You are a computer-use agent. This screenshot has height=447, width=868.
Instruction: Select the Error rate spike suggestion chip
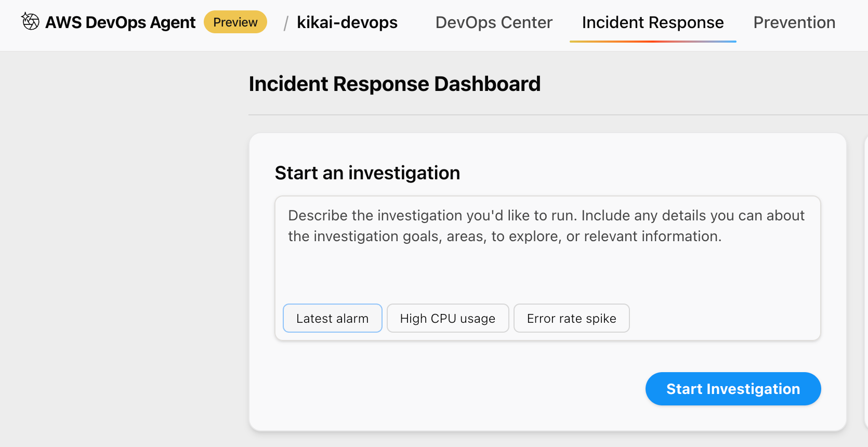click(x=571, y=318)
